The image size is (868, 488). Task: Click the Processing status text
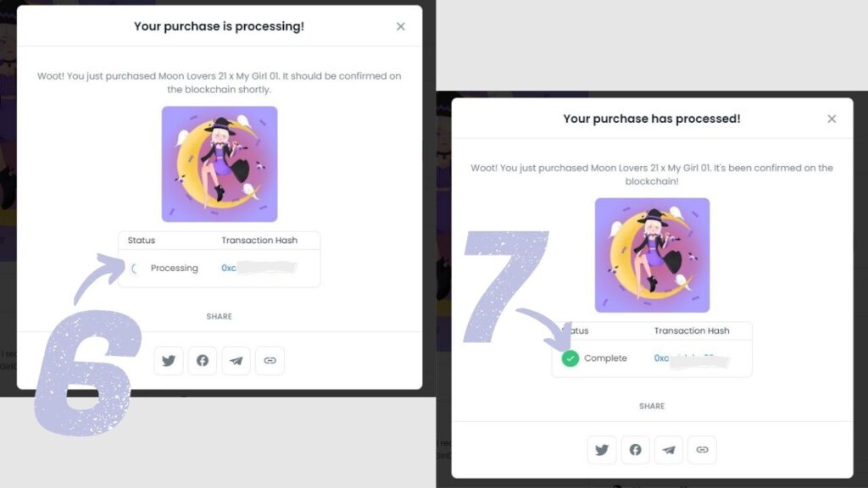click(x=175, y=268)
